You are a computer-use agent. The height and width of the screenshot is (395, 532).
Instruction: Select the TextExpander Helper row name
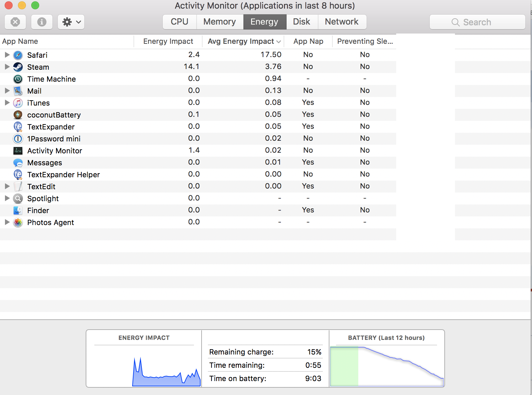pyautogui.click(x=63, y=175)
